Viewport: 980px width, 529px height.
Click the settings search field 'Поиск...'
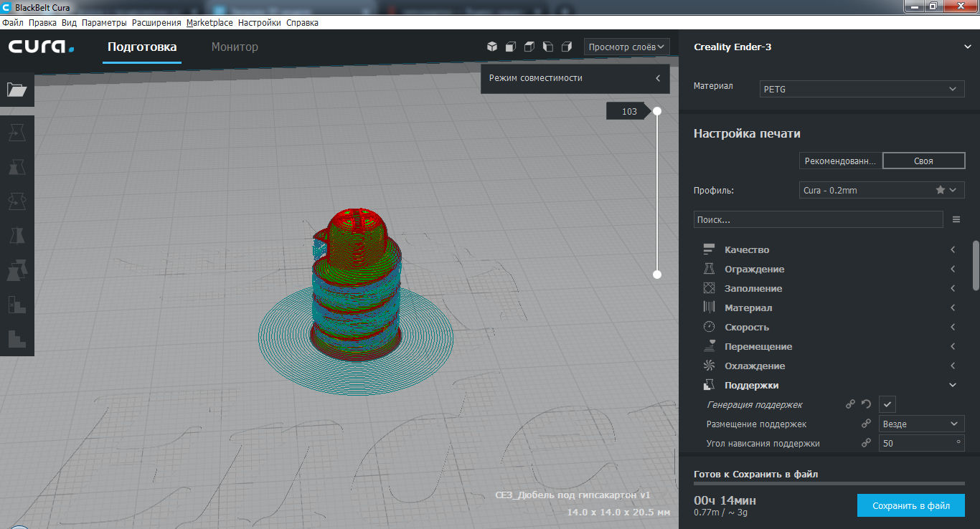pos(818,219)
